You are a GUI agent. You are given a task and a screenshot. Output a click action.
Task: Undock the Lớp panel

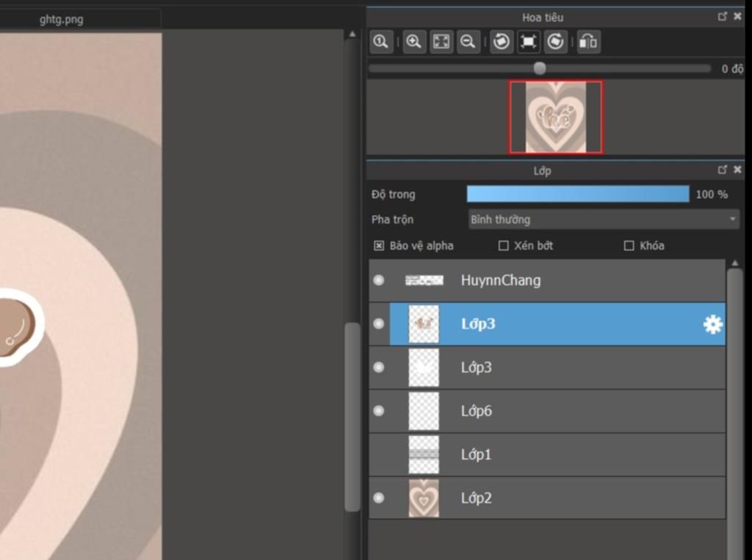pos(723,170)
